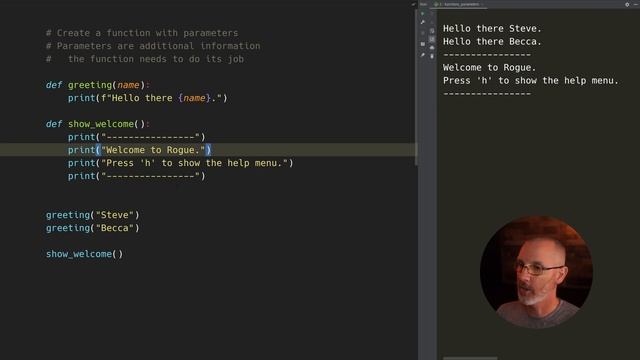This screenshot has width=640, height=360.
Task: Toggle soft-wrap in the Run console
Action: coord(432,31)
